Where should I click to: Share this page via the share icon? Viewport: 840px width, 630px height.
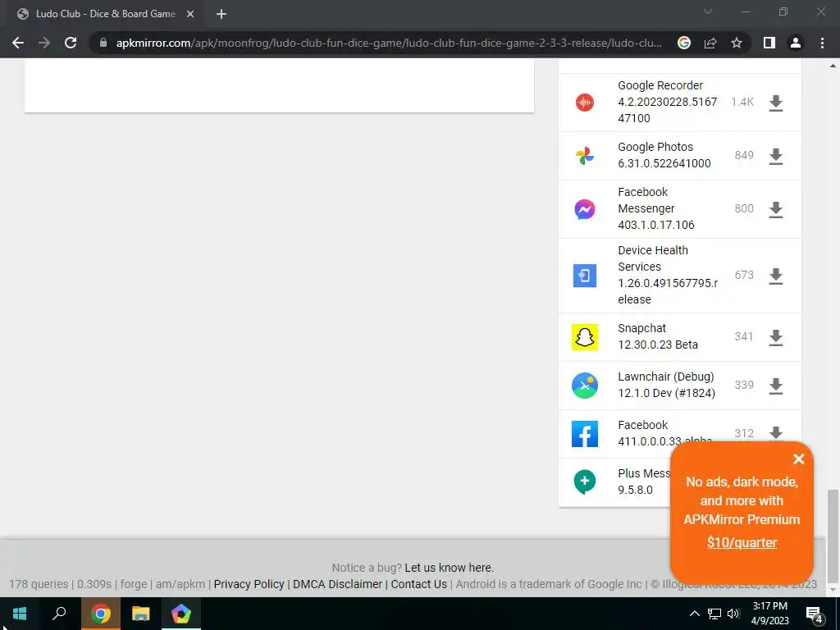[710, 43]
